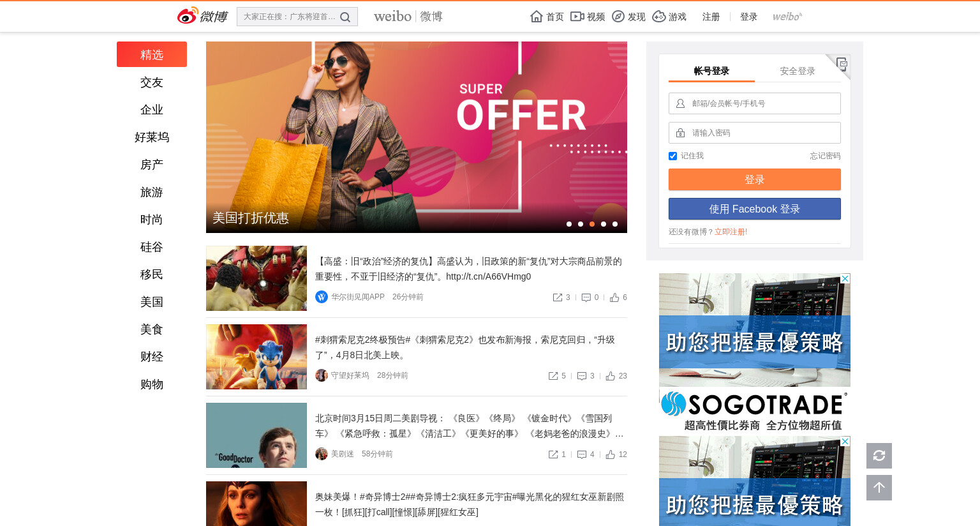The image size is (980, 526).
Task: Click the search magnifier icon
Action: point(345,17)
